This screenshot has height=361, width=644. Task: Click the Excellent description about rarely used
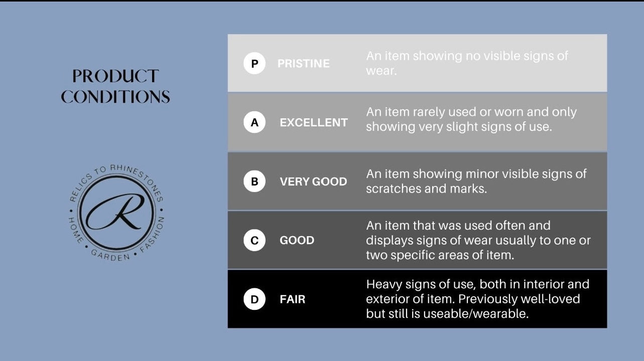click(471, 119)
